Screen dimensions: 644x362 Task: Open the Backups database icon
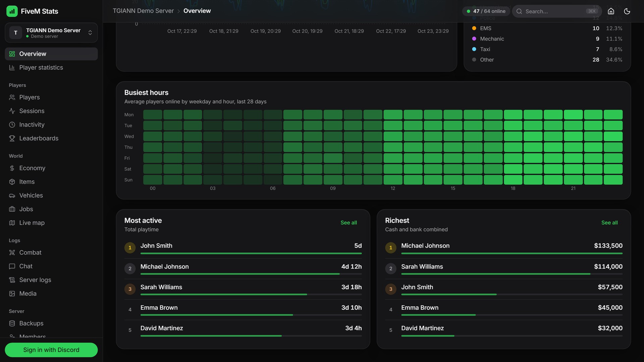(12, 323)
